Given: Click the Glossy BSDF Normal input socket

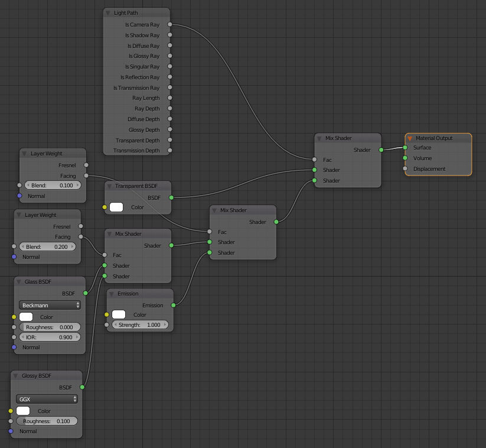Looking at the screenshot, I should click(x=11, y=431).
